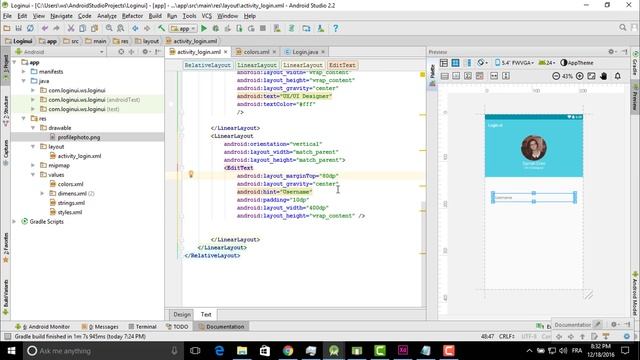Click the Copy icon in toolbar
The height and width of the screenshot is (360, 640).
(82, 28)
